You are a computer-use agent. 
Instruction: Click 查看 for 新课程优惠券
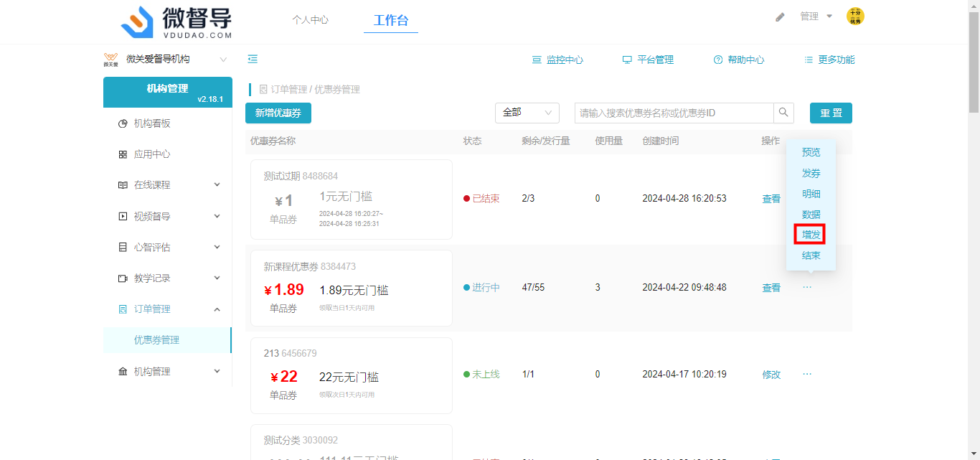(771, 288)
